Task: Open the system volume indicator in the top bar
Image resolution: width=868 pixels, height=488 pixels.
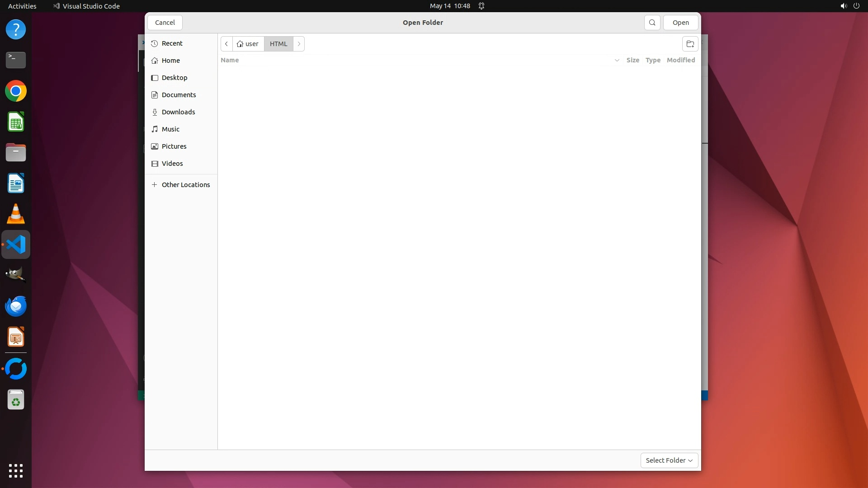Action: [x=843, y=6]
